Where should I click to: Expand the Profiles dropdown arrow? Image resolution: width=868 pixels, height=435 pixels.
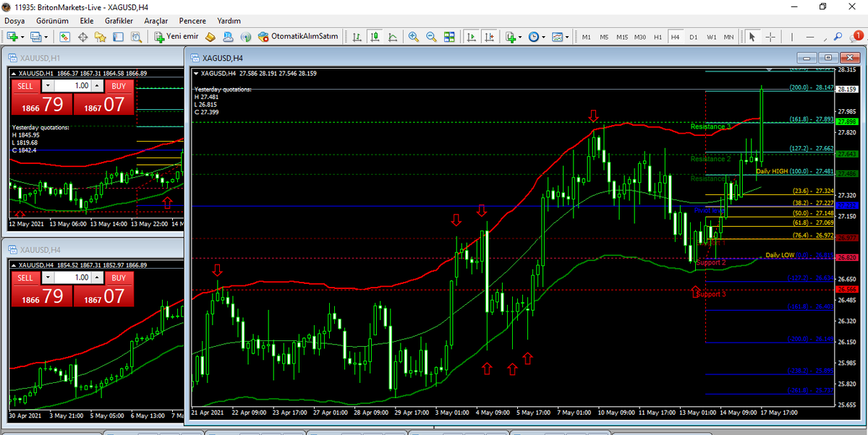pos(46,36)
